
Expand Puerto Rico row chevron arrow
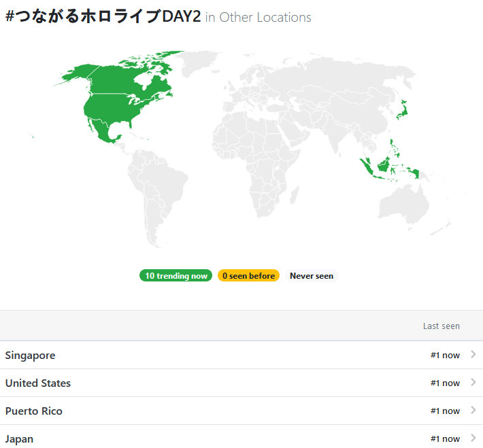[473, 410]
